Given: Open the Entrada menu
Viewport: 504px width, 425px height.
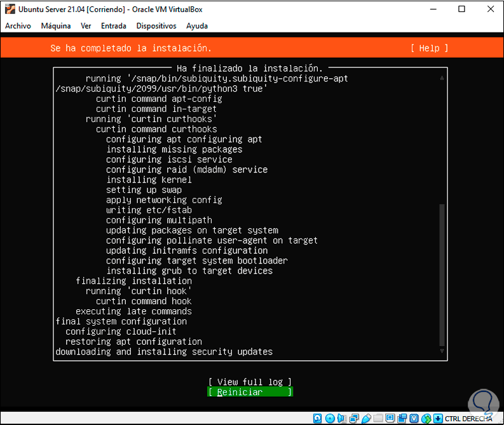Looking at the screenshot, I should pyautogui.click(x=114, y=25).
